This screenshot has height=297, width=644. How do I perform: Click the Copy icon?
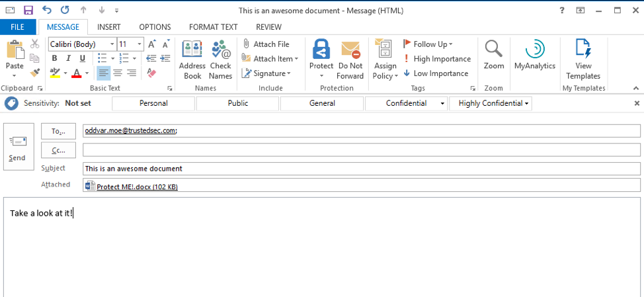click(x=35, y=58)
